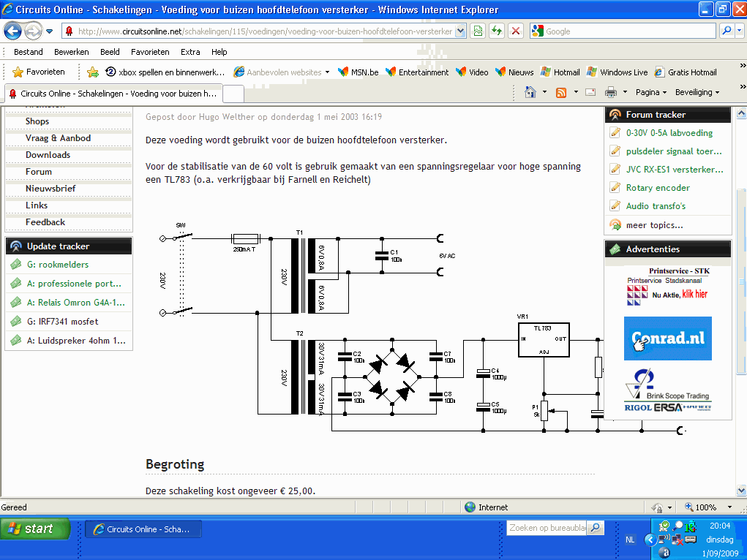
Task: Open the Extra menu
Action: click(190, 52)
